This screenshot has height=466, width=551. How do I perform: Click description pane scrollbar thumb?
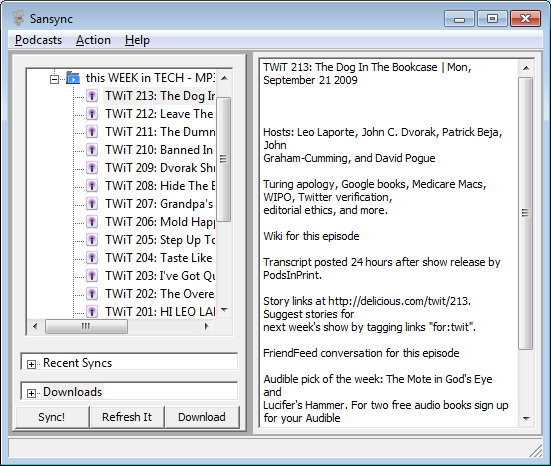pyautogui.click(x=526, y=213)
